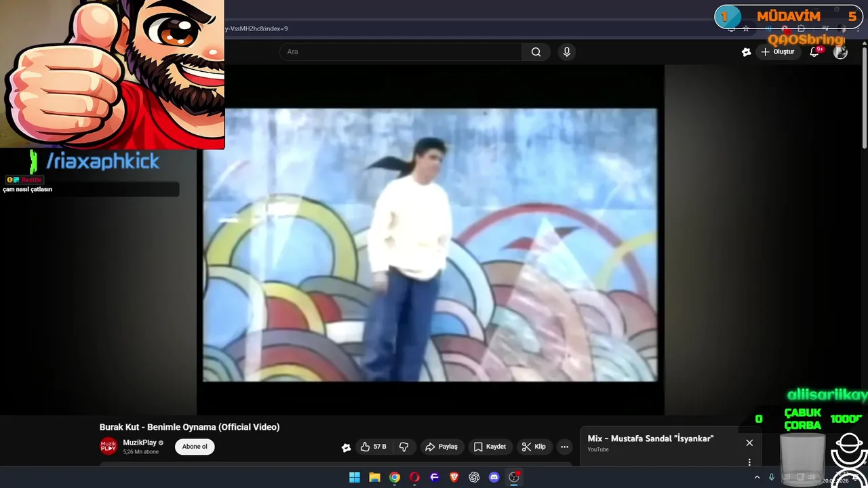The image size is (868, 488).
Task: Open Discord from the taskbar
Action: (x=494, y=477)
